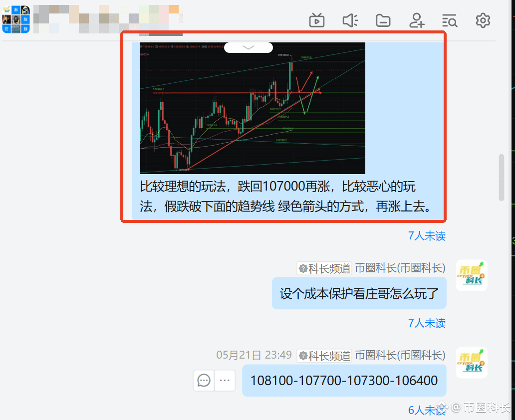Click the 7人未读 link under chart message
Viewport: 515px width, 420px height.
[x=427, y=236]
